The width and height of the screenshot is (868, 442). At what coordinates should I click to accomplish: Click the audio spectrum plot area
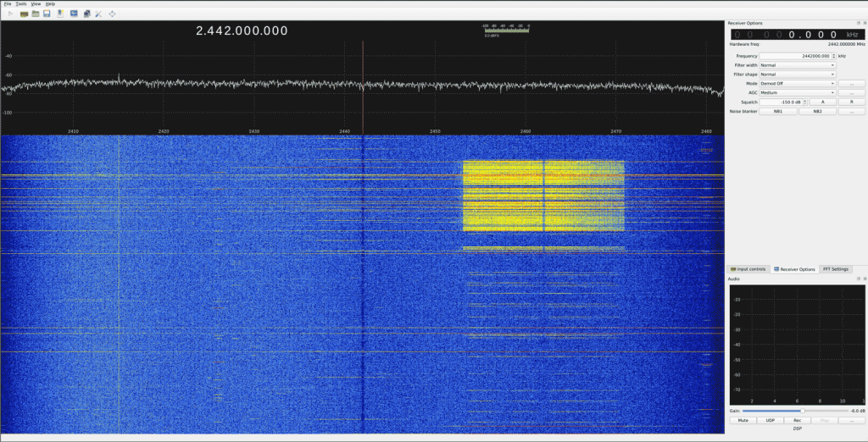tap(797, 344)
